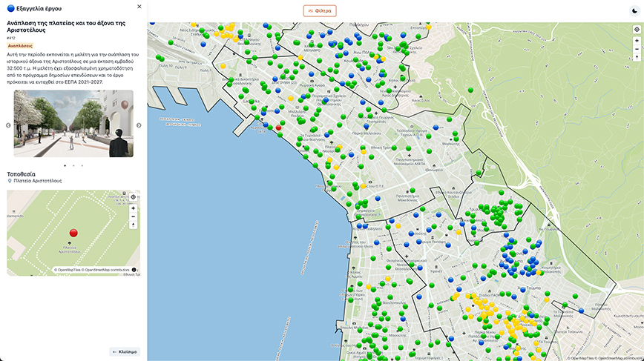Open the Aristotelous street rendering image
Screen dimensions: 644x361
pyautogui.click(x=73, y=124)
